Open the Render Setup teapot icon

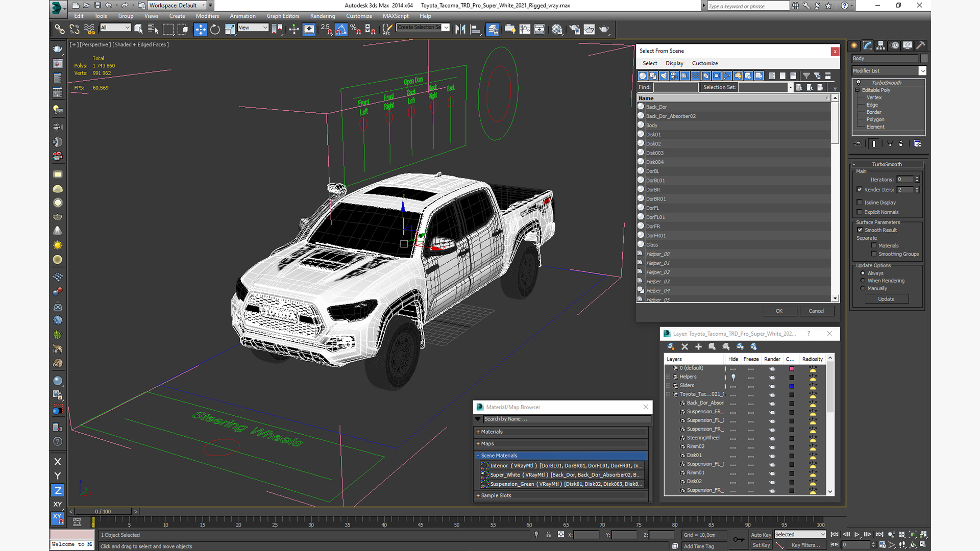coord(575,30)
